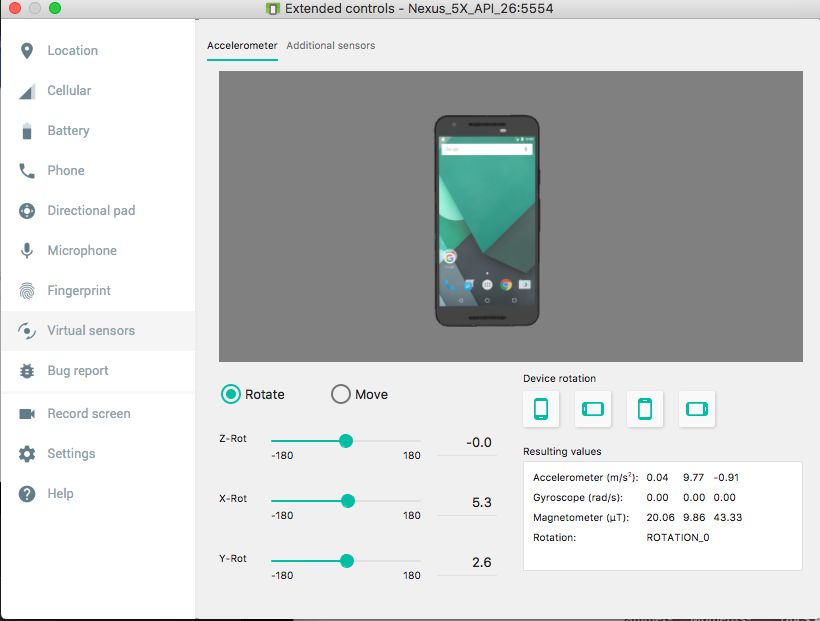Click the Settings gear icon

click(27, 454)
